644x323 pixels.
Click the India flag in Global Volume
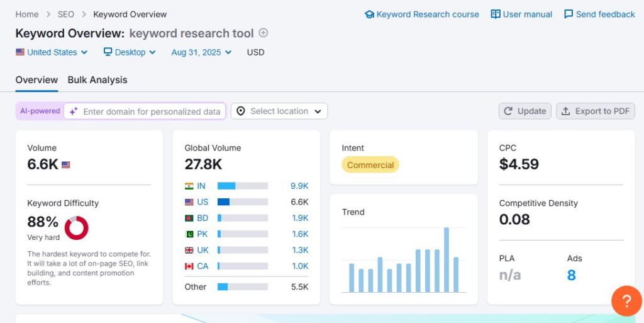189,186
